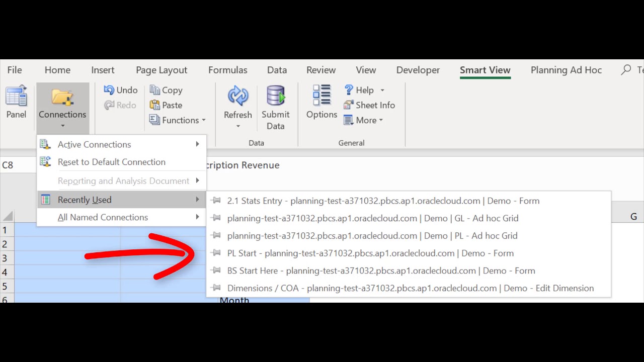Expand the Functions dropdown arrow
The height and width of the screenshot is (362, 644).
coord(204,121)
